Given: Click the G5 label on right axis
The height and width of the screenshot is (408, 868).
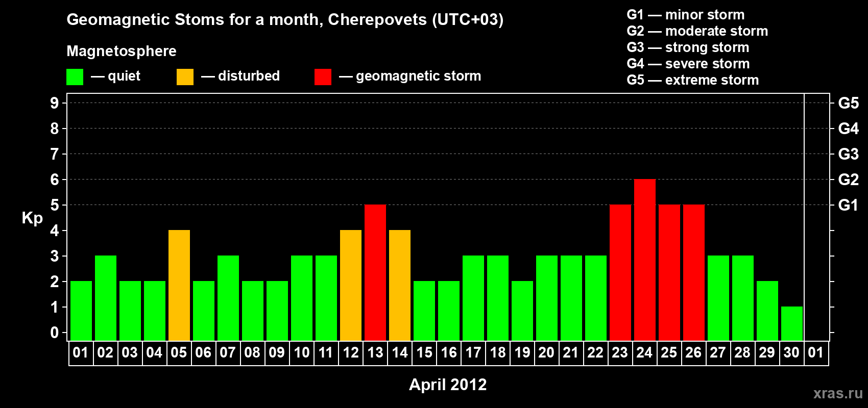Looking at the screenshot, I should [849, 103].
